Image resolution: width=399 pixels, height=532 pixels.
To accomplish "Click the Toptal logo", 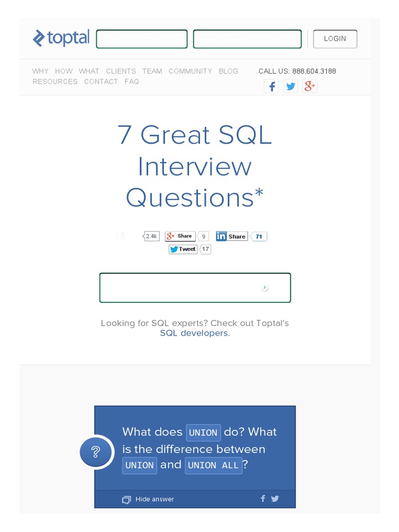I will coord(61,38).
